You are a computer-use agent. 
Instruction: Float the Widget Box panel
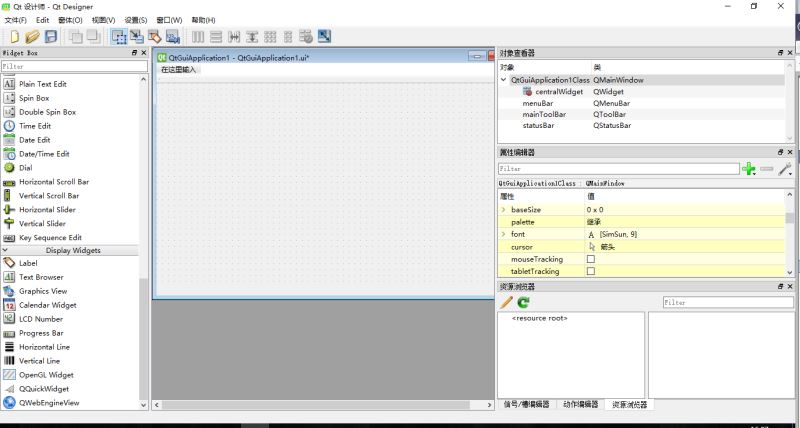pos(134,53)
